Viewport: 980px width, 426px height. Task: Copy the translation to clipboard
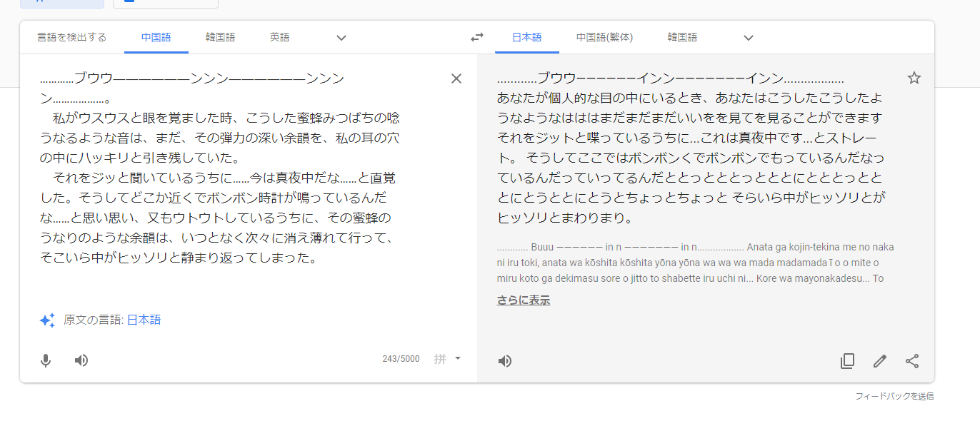tap(847, 361)
